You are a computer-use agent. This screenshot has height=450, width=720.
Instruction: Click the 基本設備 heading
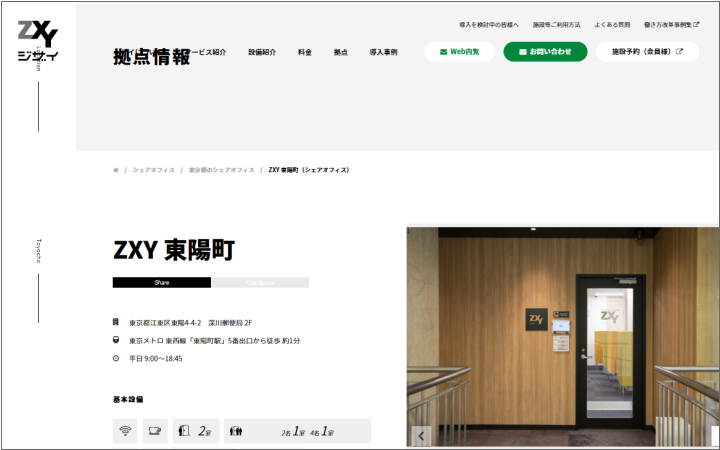128,399
